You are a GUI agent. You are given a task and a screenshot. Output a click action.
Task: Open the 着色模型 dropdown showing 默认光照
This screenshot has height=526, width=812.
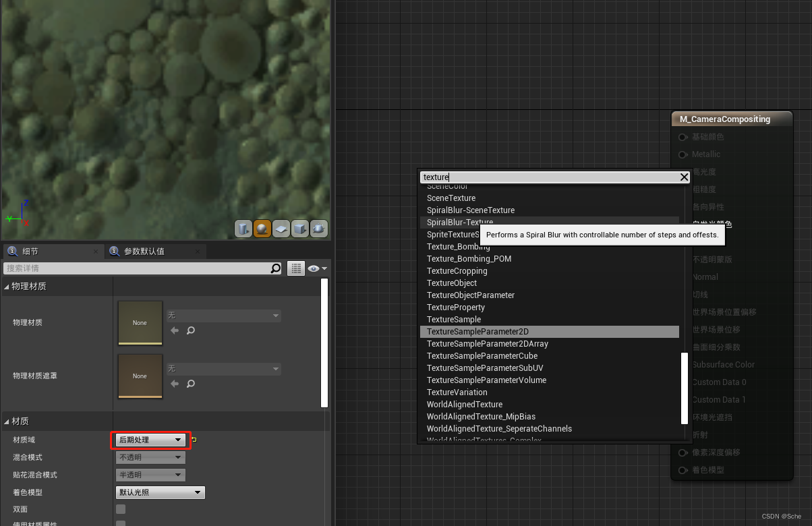(x=160, y=492)
